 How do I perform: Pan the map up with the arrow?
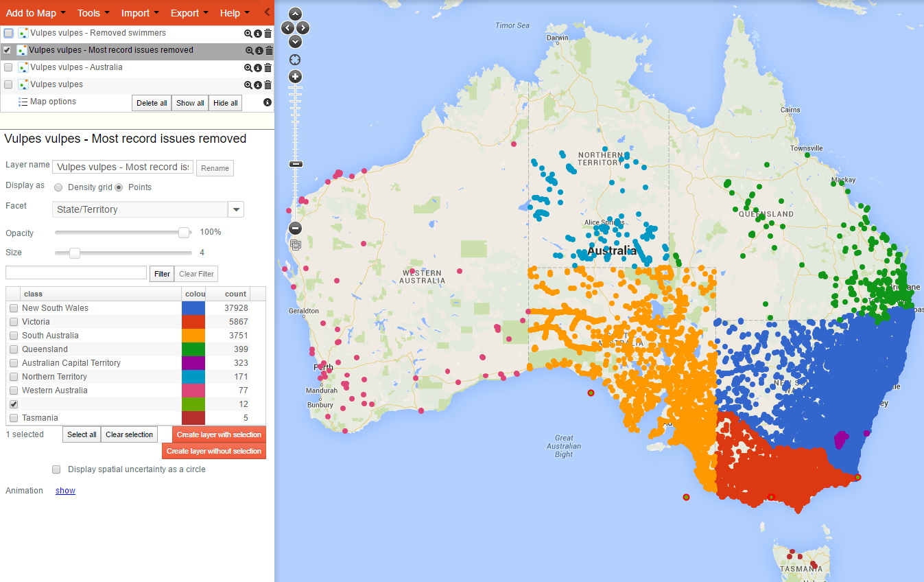click(295, 14)
